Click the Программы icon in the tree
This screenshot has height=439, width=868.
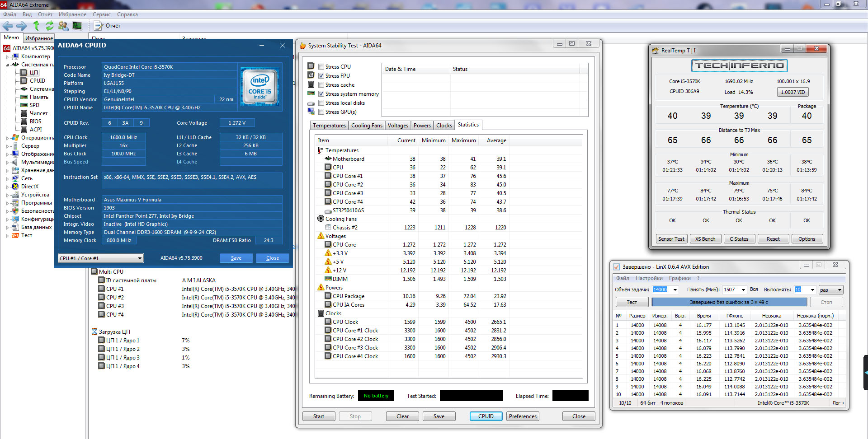click(15, 203)
